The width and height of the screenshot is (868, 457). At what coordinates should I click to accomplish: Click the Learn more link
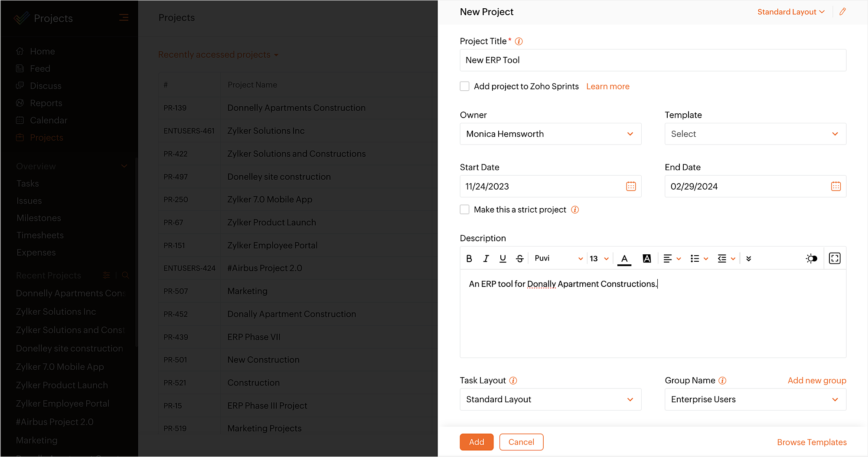point(607,86)
